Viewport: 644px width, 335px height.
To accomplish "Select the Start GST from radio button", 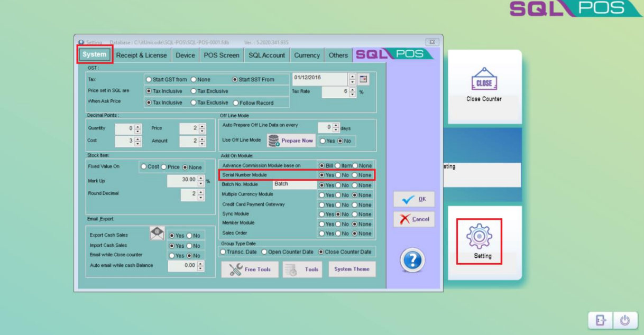I will pos(149,80).
